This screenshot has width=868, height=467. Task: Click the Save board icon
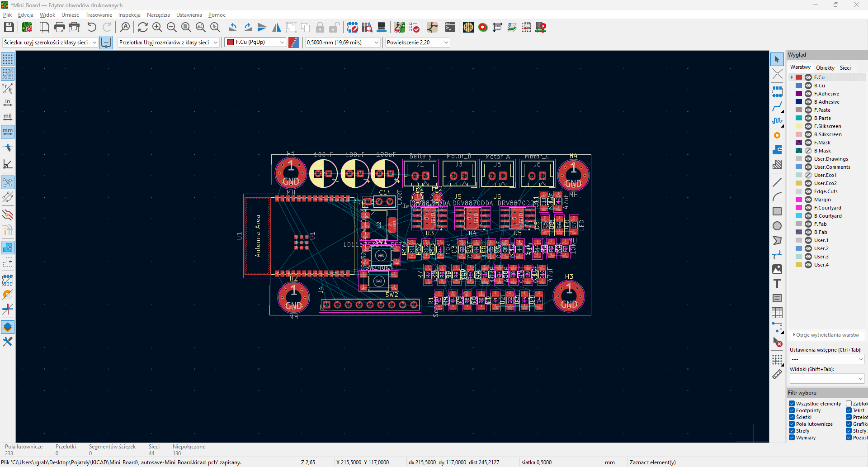[x=9, y=28]
